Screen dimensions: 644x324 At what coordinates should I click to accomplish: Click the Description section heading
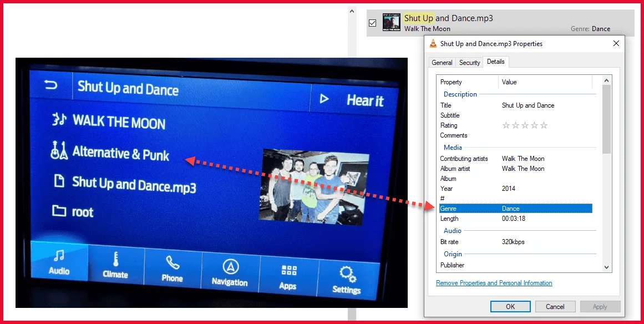(460, 94)
